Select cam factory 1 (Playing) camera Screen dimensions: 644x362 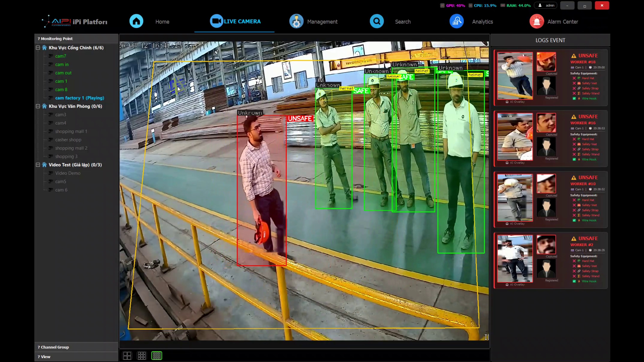[79, 98]
